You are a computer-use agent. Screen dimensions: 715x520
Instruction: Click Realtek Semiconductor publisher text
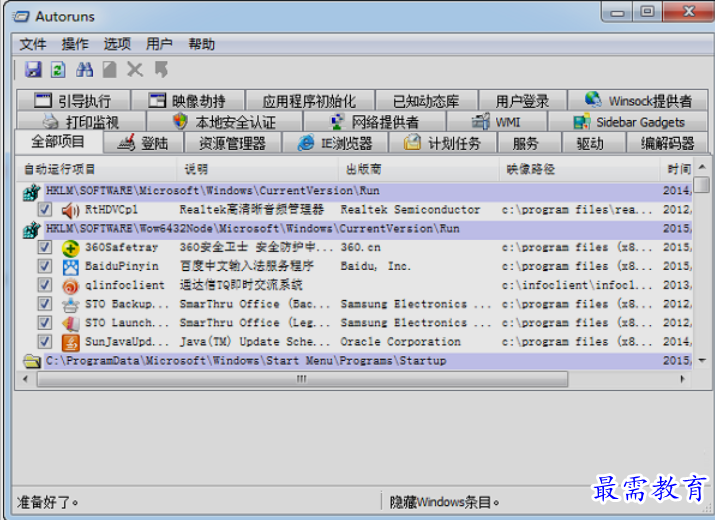pos(410,210)
